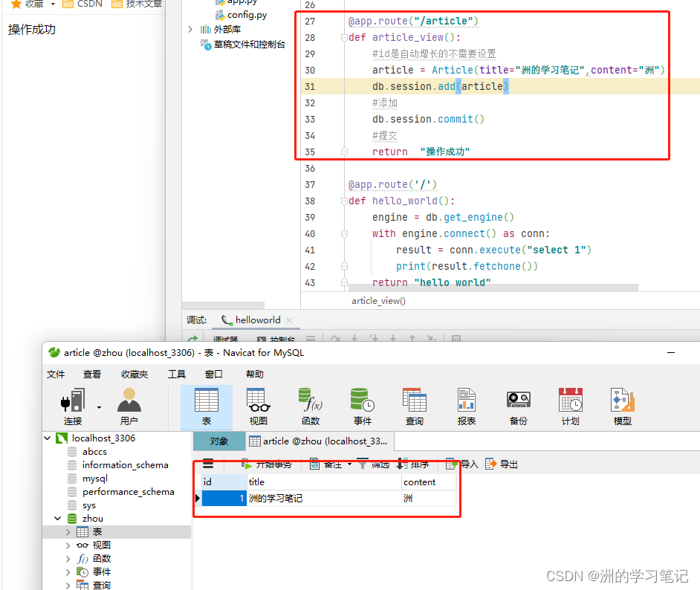Open the connection dropdown arrow in Navicat
This screenshot has width=700, height=590.
99,407
